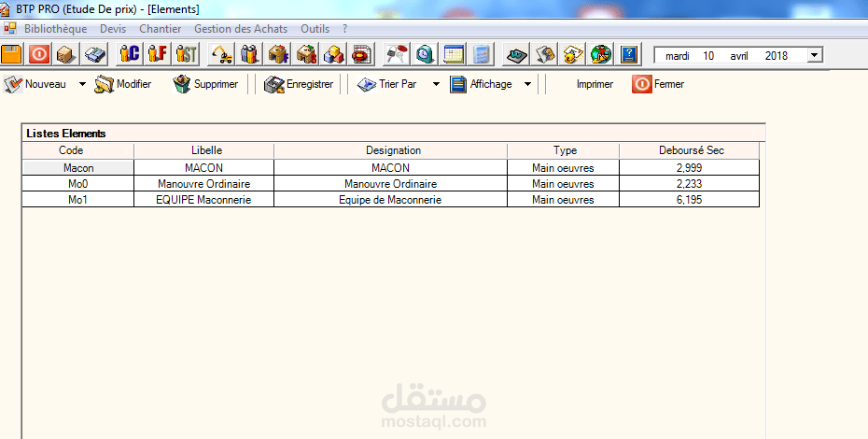The height and width of the screenshot is (439, 868).
Task: Click the Nouveau button
Action: coord(35,84)
